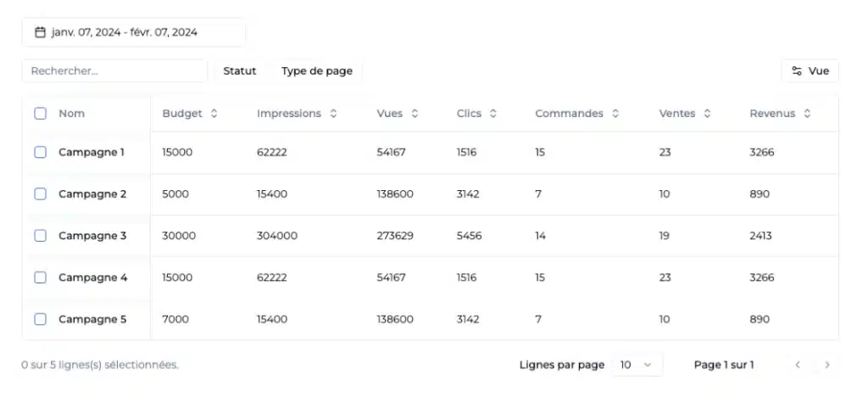The image size is (868, 403).
Task: Sort by Impressions using its arrows icon
Action: point(333,114)
